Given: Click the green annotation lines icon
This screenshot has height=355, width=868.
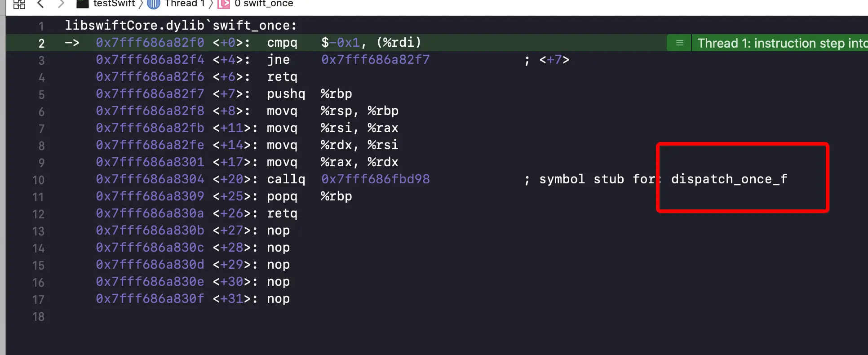Looking at the screenshot, I should point(680,43).
